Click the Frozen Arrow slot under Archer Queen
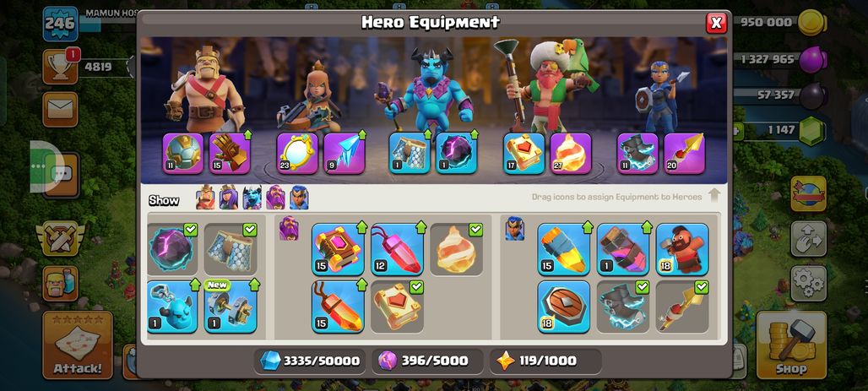This screenshot has width=868, height=391. (344, 154)
